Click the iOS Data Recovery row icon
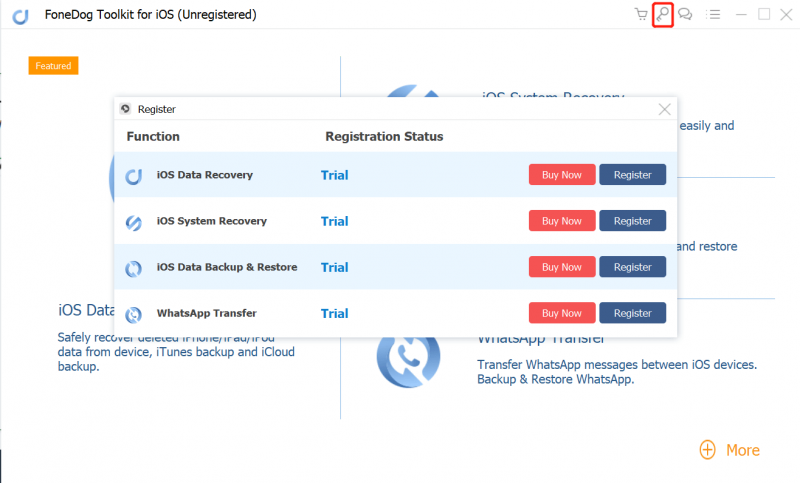800x483 pixels. [x=133, y=176]
